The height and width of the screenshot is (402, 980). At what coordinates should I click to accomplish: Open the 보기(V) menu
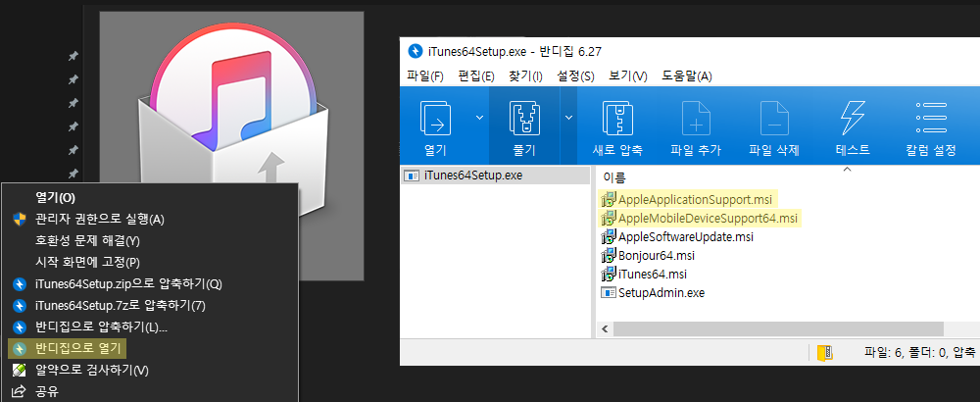pos(628,76)
